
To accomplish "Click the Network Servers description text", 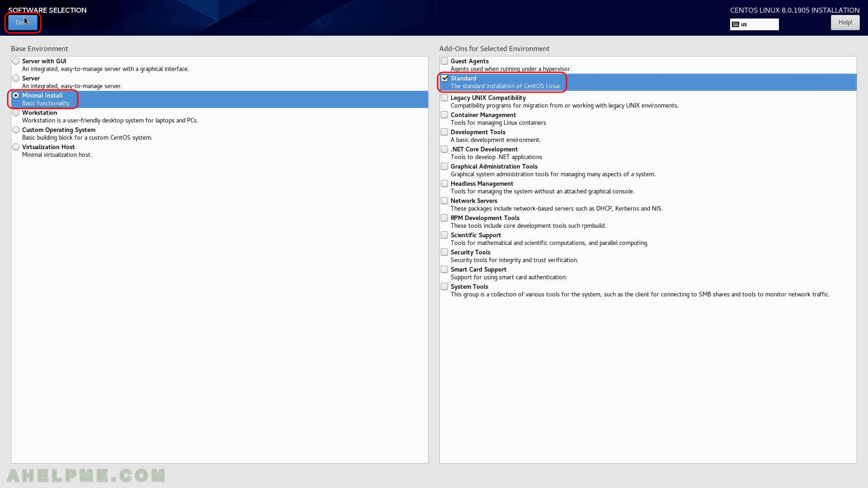I will (557, 208).
